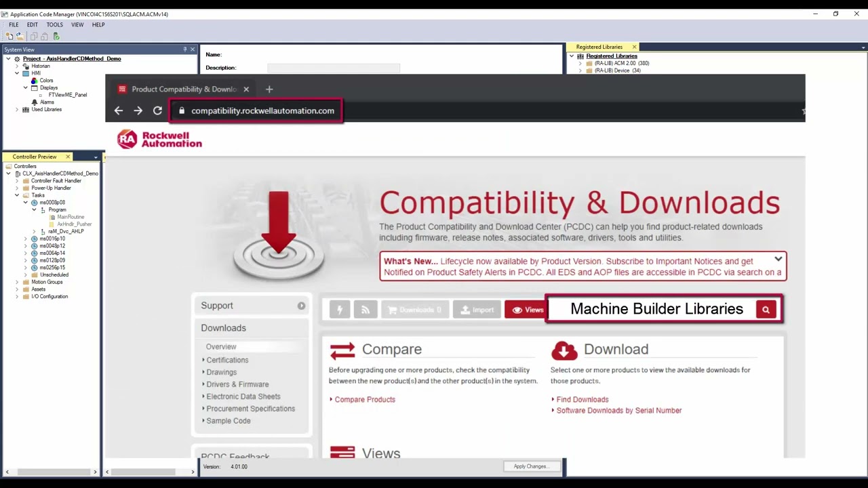Image resolution: width=868 pixels, height=488 pixels.
Task: Click the browser address bar URL
Action: point(262,110)
